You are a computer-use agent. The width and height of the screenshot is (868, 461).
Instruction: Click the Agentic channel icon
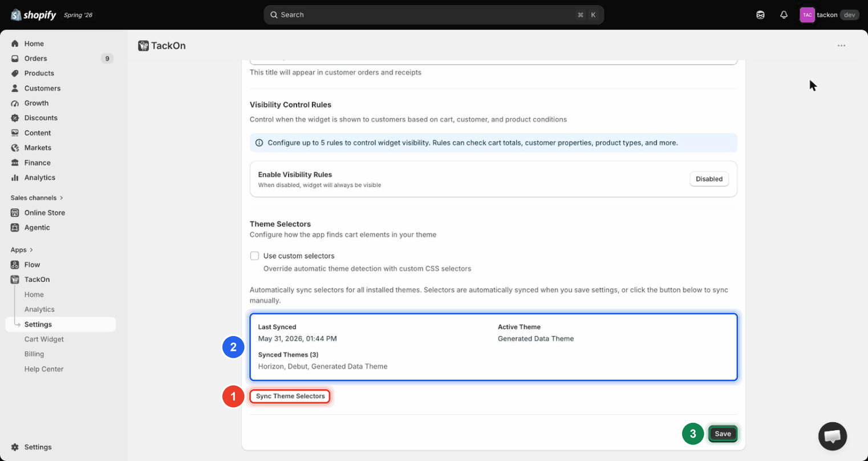tap(15, 228)
